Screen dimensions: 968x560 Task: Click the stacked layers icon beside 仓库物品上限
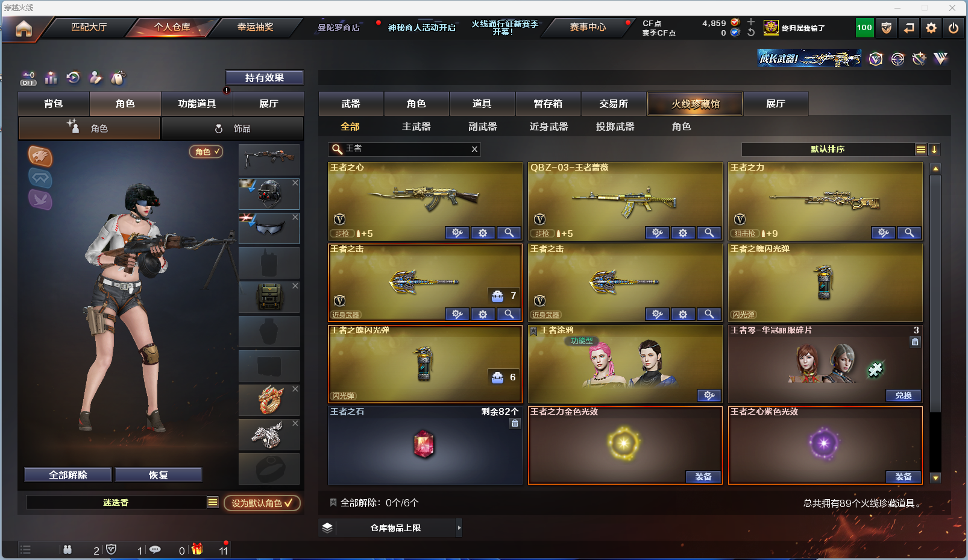click(x=327, y=527)
